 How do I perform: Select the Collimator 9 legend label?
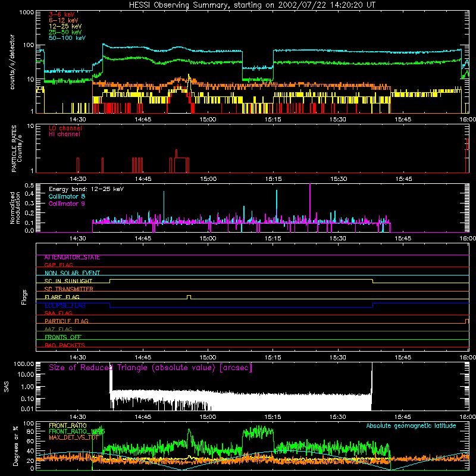pyautogui.click(x=67, y=203)
